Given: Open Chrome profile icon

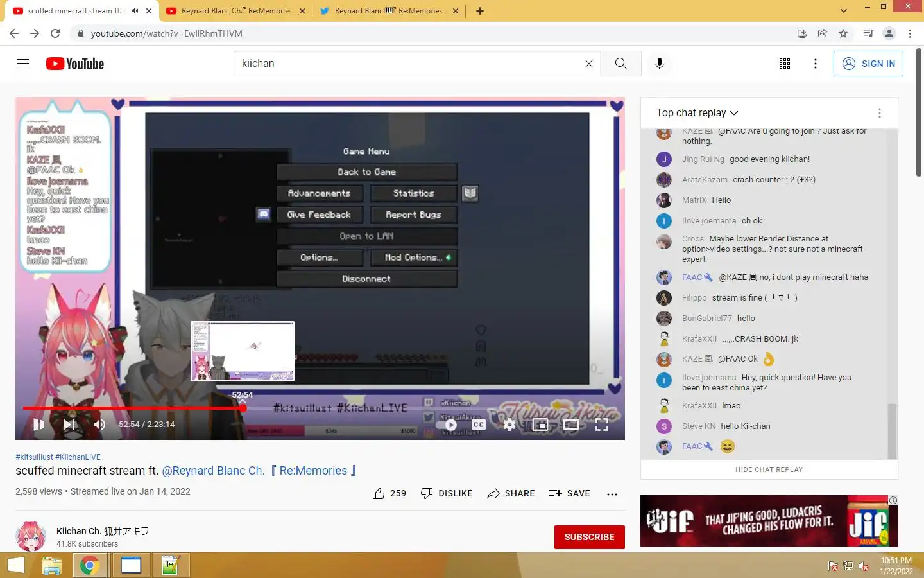Looking at the screenshot, I should [x=889, y=33].
